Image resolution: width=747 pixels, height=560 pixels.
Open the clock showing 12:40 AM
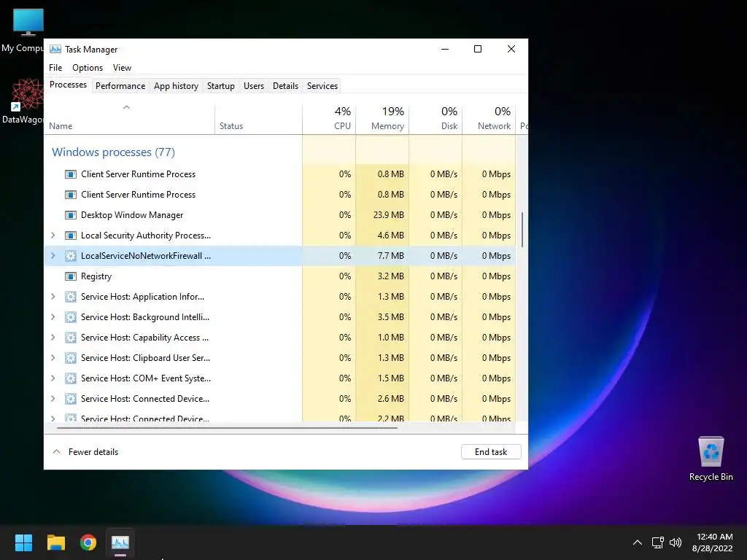click(713, 542)
